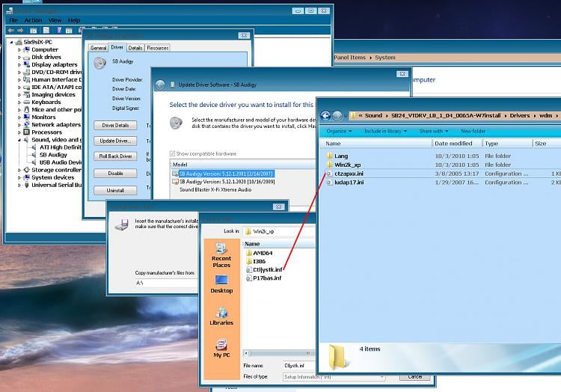This screenshot has height=392, width=561.
Task: Click the Imaging devices icon in device tree
Action: (26, 95)
